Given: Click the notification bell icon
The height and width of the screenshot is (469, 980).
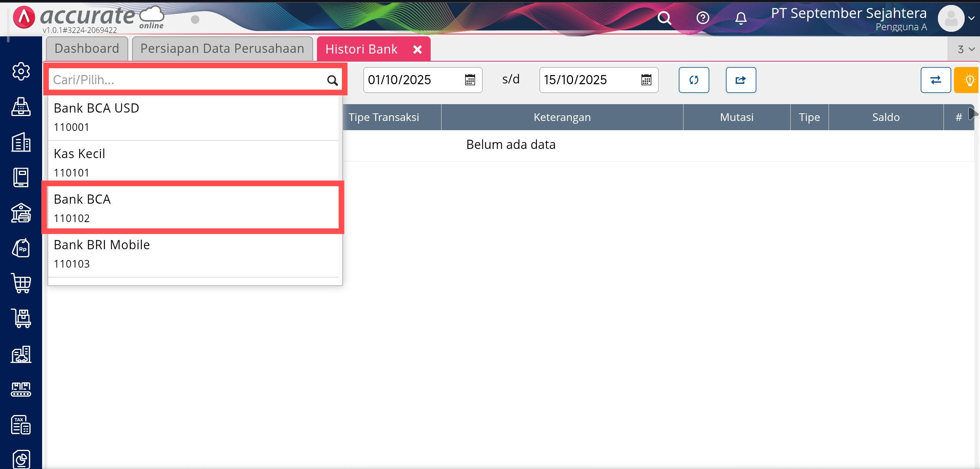Looking at the screenshot, I should coord(741,18).
